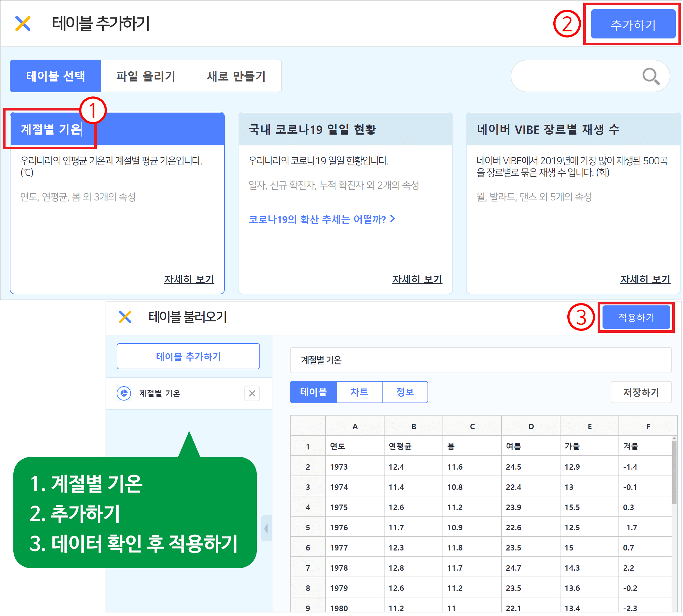Select column F header
The image size is (683, 616).
click(x=648, y=426)
